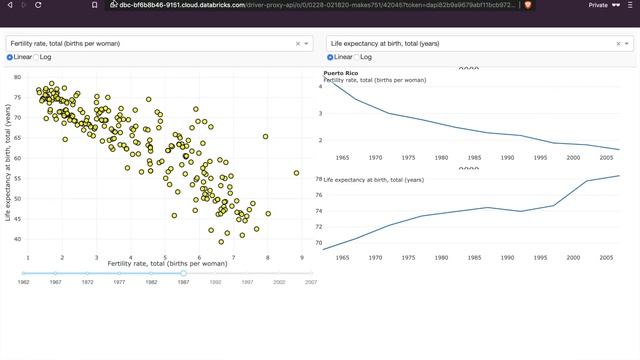Reload the page with the refresh icon
The height and width of the screenshot is (360, 640).
pyautogui.click(x=38, y=5)
